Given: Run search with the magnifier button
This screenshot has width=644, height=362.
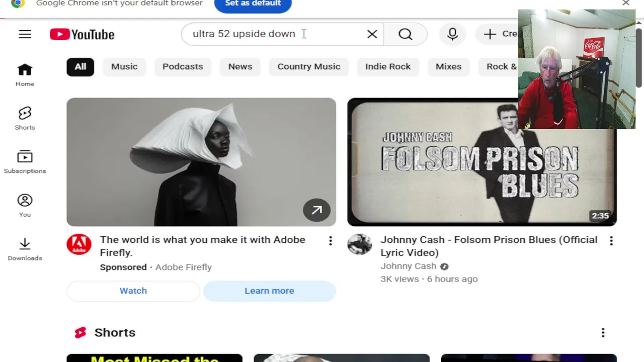Looking at the screenshot, I should pyautogui.click(x=406, y=34).
